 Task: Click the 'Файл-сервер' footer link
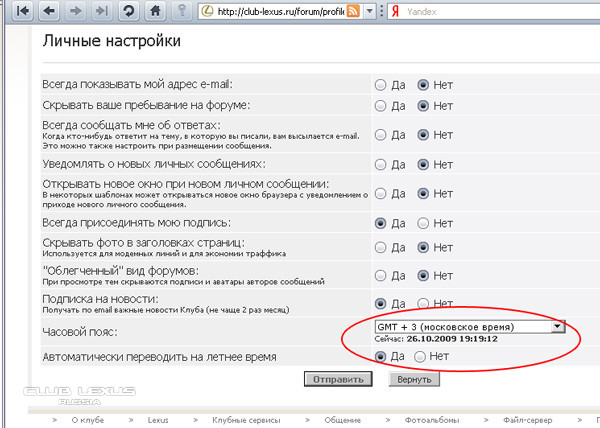click(527, 421)
